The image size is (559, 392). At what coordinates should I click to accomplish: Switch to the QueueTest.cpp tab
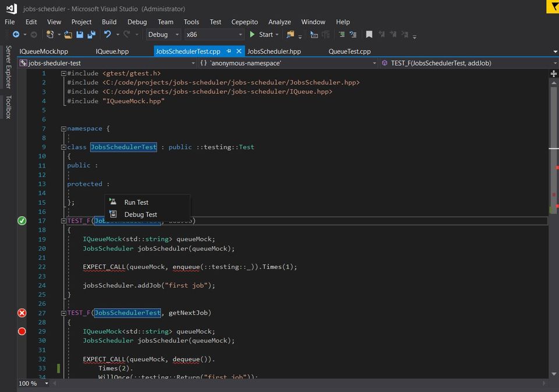(349, 51)
